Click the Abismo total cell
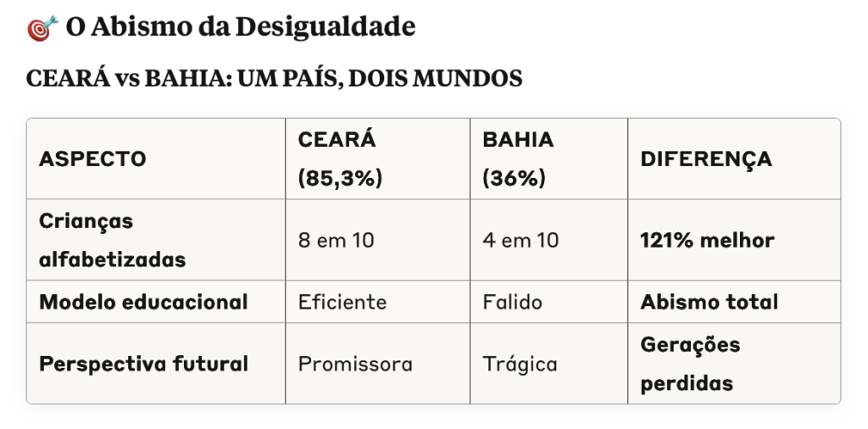This screenshot has height=429, width=868. click(709, 302)
